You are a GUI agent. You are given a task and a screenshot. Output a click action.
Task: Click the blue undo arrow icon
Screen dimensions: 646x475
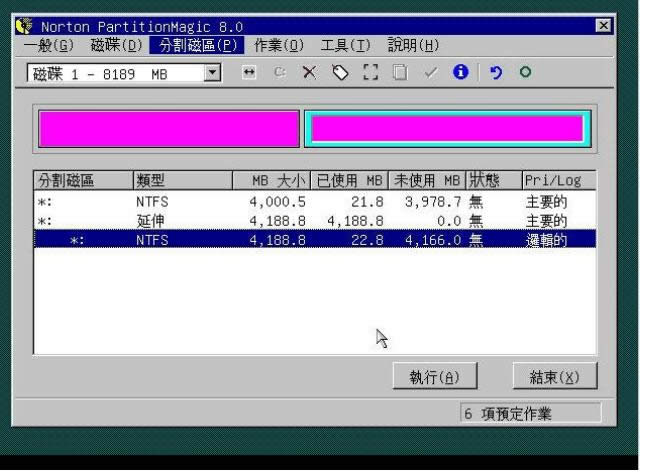(x=495, y=74)
